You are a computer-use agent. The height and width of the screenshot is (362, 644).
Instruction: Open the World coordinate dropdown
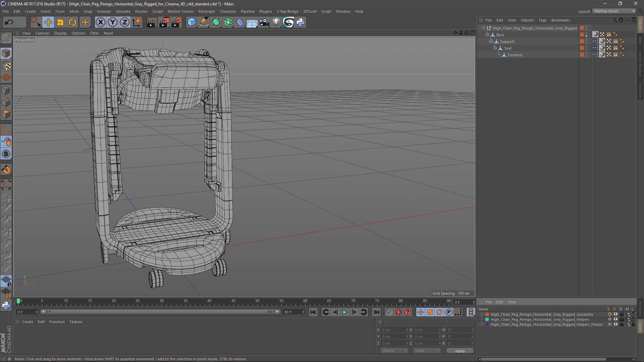[394, 351]
